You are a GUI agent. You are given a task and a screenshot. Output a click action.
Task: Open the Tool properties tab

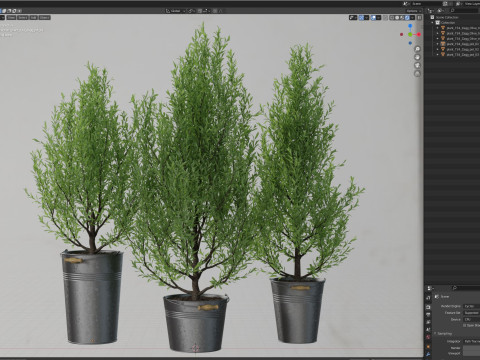428,298
